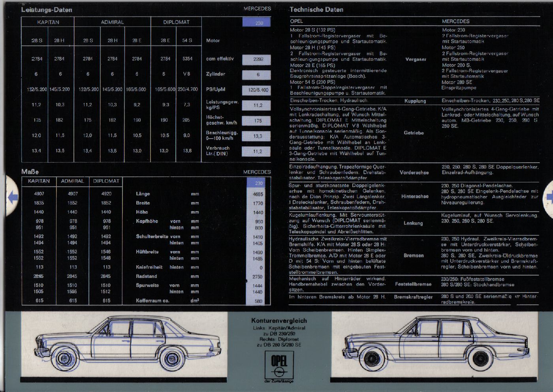This screenshot has width=553, height=392.
Task: Click the 'V 8' cylinder value
Action: pos(186,74)
